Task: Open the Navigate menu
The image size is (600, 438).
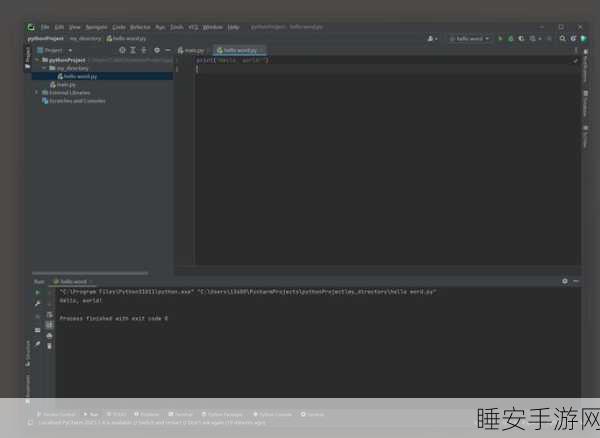Action: [96, 27]
